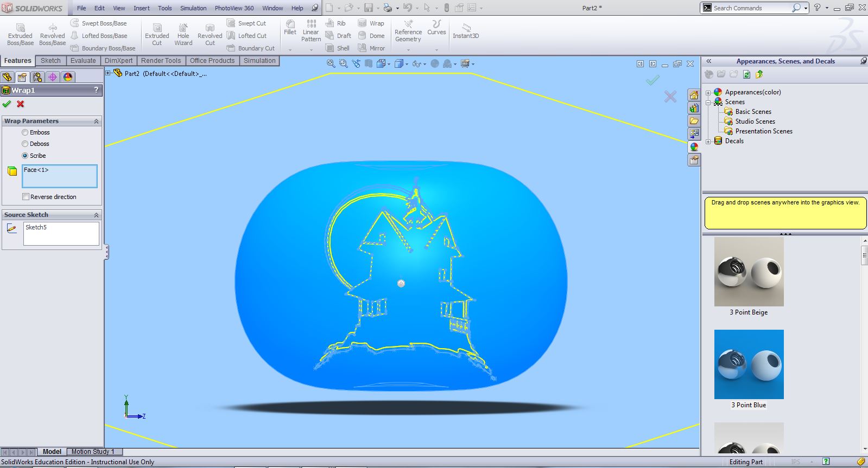Click the Previous View icon
868x468 pixels.
click(x=356, y=63)
